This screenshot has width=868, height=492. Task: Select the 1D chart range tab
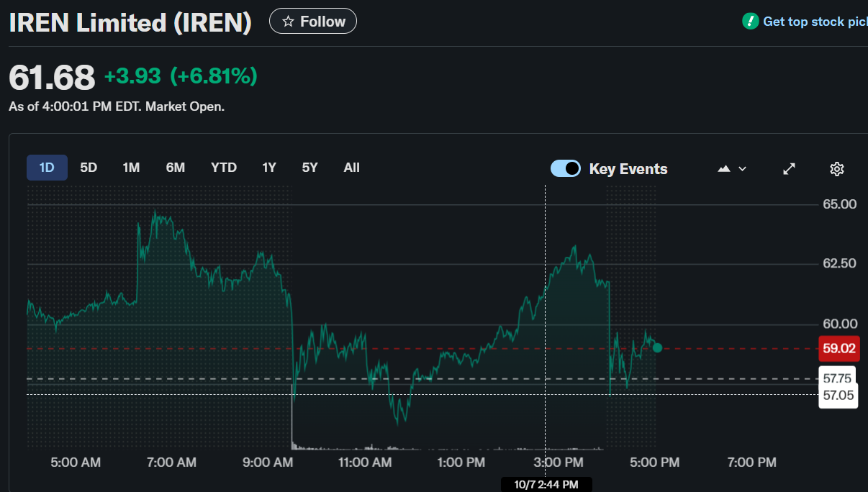47,168
